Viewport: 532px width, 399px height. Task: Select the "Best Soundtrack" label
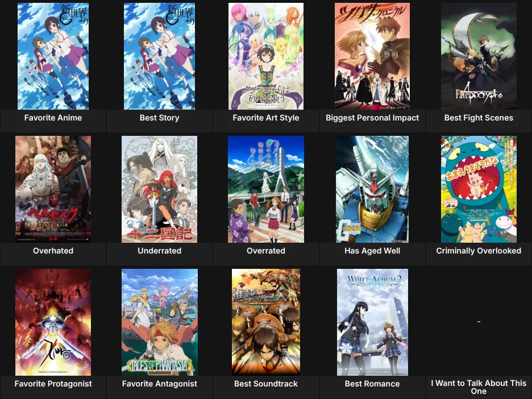(266, 384)
